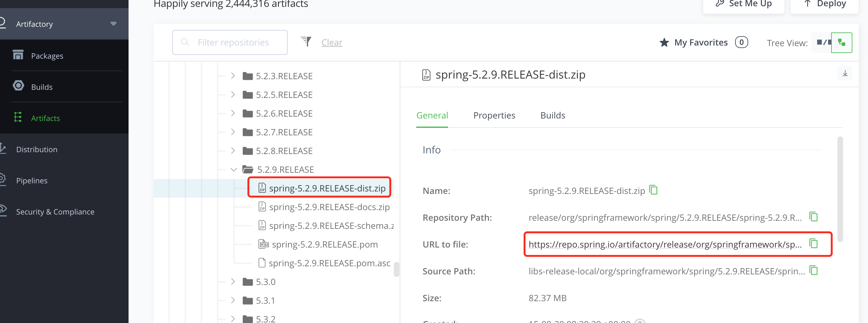Copy the URL to file

pyautogui.click(x=813, y=243)
